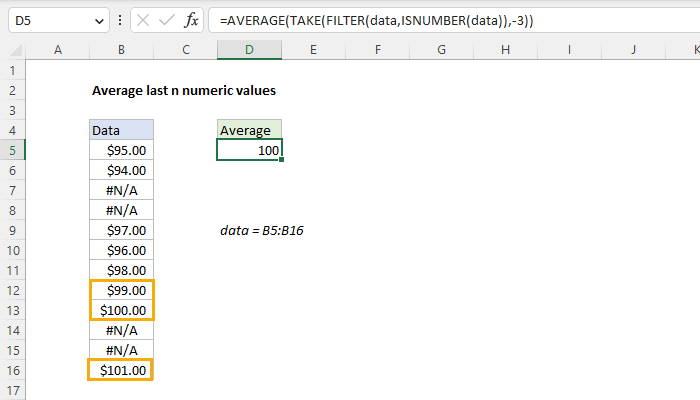Click the Name Box showing D5
The image size is (700, 400).
(x=58, y=21)
